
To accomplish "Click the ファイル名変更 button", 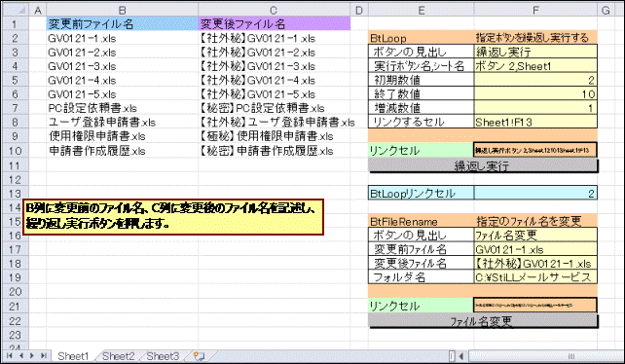I will point(483,321).
